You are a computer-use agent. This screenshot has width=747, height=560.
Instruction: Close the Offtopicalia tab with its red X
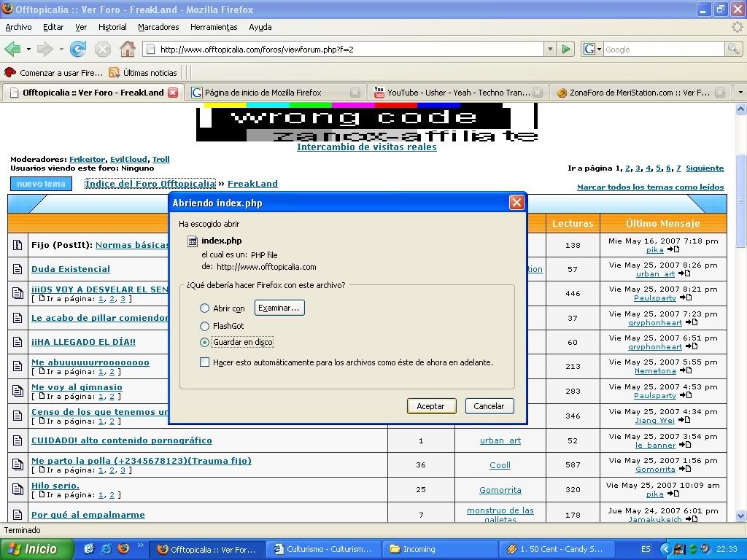[x=173, y=93]
